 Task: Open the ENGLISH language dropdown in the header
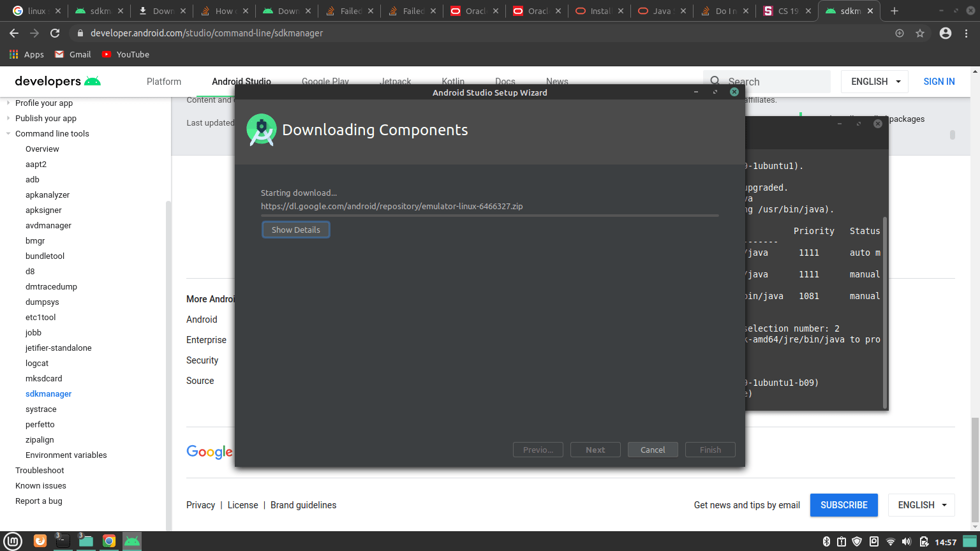[x=874, y=81]
